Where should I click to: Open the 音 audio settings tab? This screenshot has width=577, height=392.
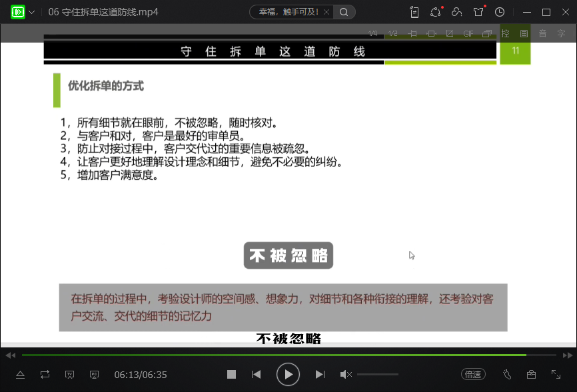(x=543, y=33)
